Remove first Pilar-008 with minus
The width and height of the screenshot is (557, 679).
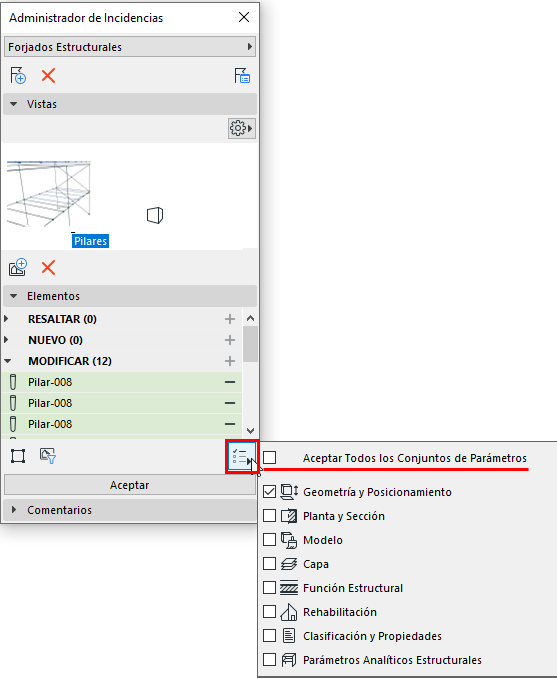pos(230,382)
